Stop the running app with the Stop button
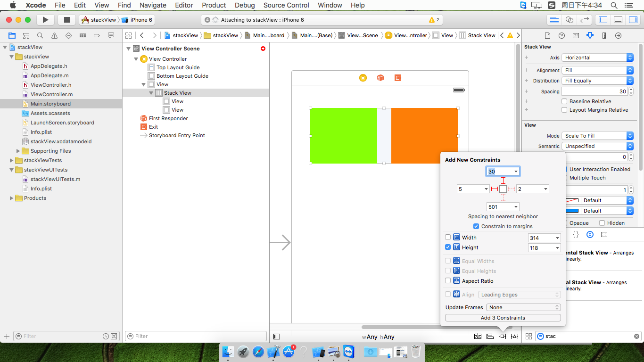644x362 pixels. click(66, 20)
